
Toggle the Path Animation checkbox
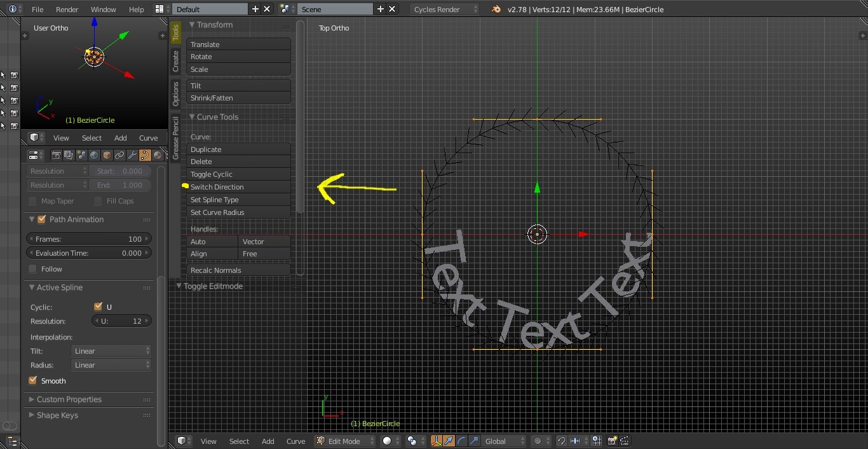click(x=42, y=219)
